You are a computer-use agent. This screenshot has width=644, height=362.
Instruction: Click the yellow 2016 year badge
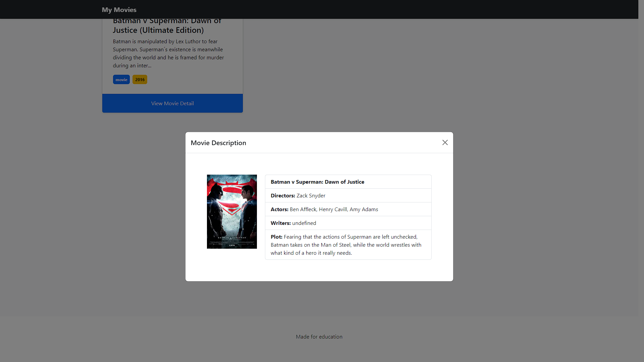pyautogui.click(x=140, y=80)
